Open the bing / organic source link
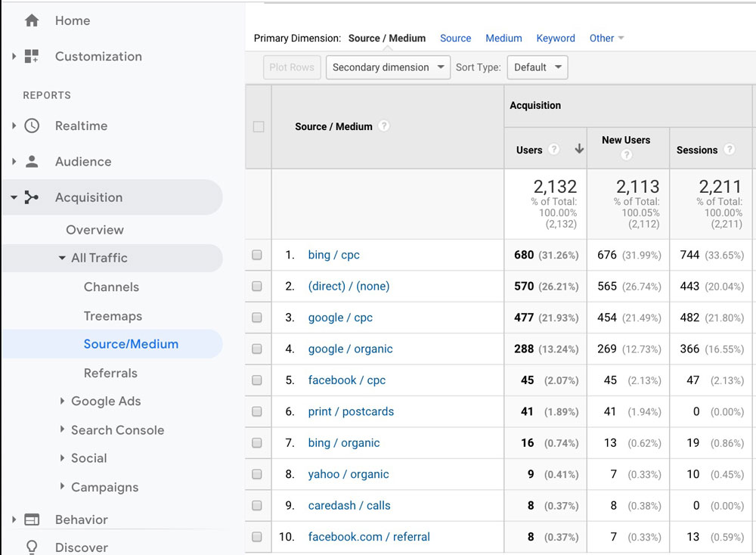This screenshot has height=555, width=756. (x=344, y=442)
